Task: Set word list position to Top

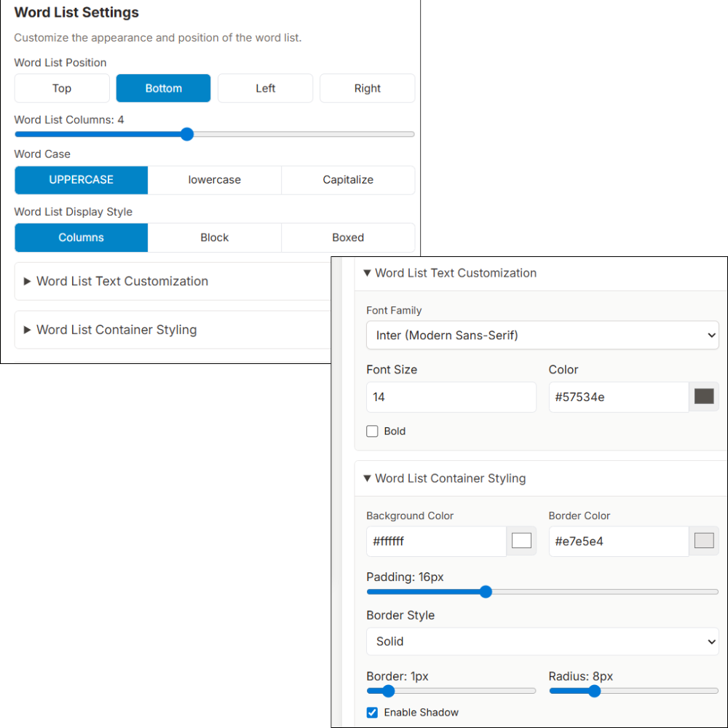Action: coord(62,88)
